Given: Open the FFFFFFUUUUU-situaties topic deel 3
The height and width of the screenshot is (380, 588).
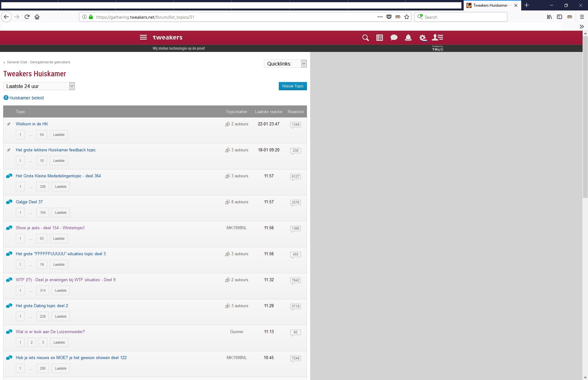Looking at the screenshot, I should (61, 254).
